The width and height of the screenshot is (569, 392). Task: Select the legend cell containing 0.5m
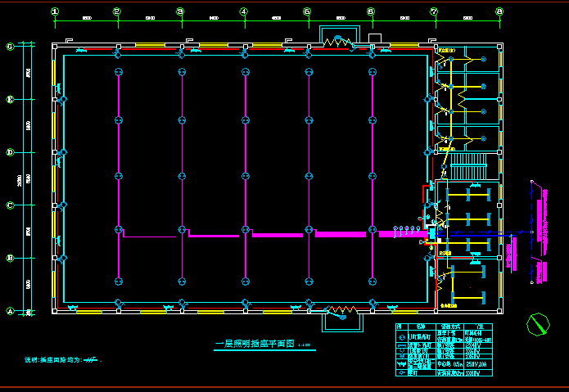[x=449, y=364]
